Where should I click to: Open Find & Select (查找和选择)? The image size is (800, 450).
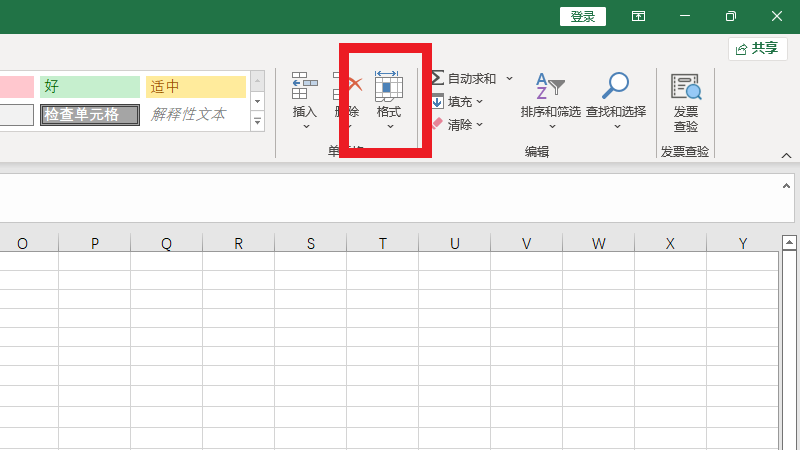616,88
